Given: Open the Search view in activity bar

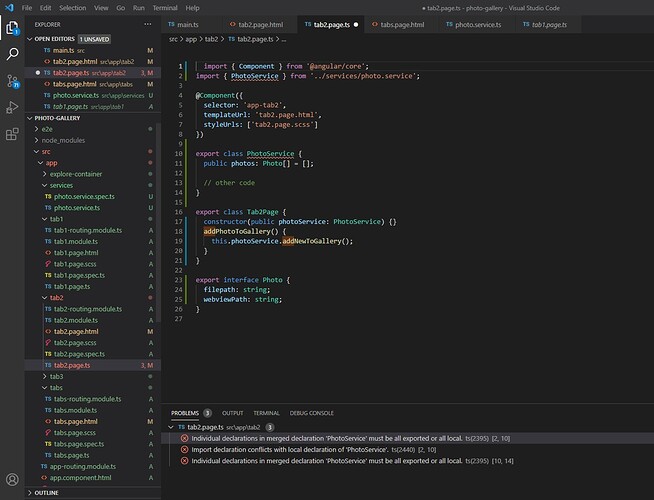Looking at the screenshot, I should pyautogui.click(x=12, y=54).
